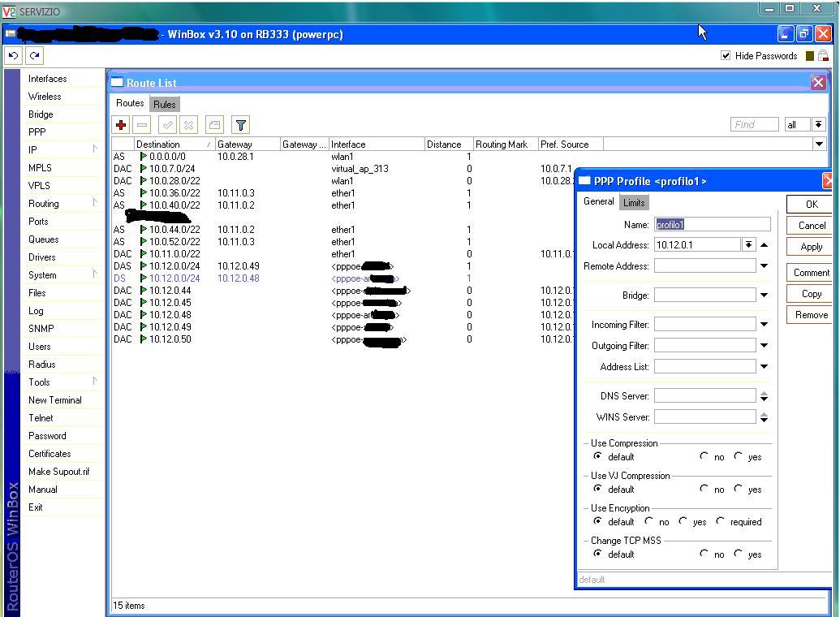Screen dimensions: 840x617
Task: Click the Copy button
Action: pos(810,294)
